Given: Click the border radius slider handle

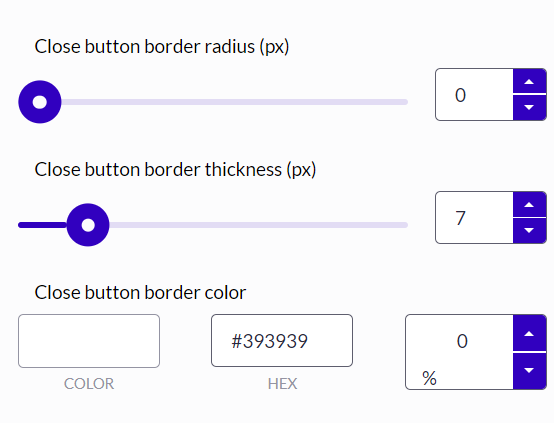Looking at the screenshot, I should (40, 102).
